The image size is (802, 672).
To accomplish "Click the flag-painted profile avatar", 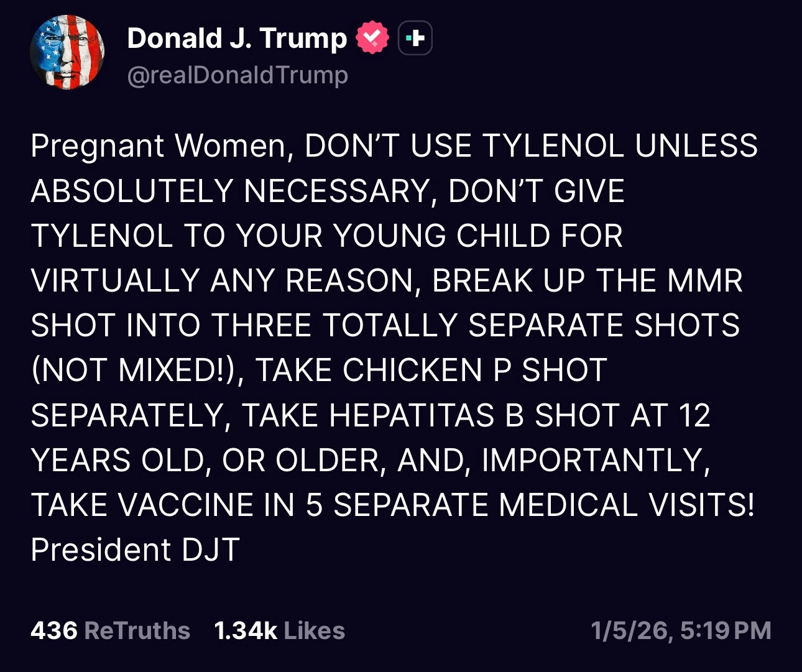I will tap(67, 53).
